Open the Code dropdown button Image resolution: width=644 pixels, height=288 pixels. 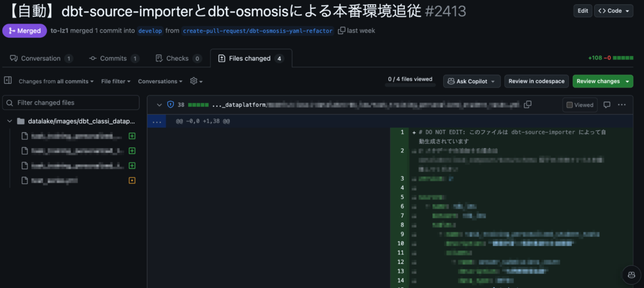[x=613, y=11]
